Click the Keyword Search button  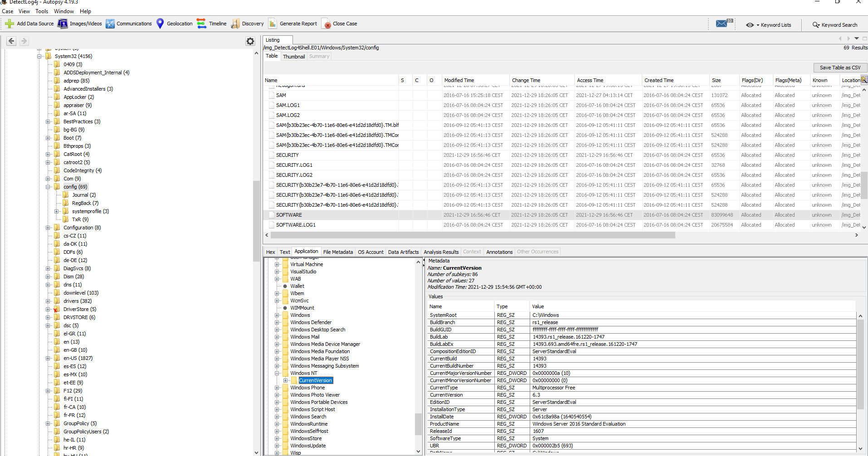[835, 25]
